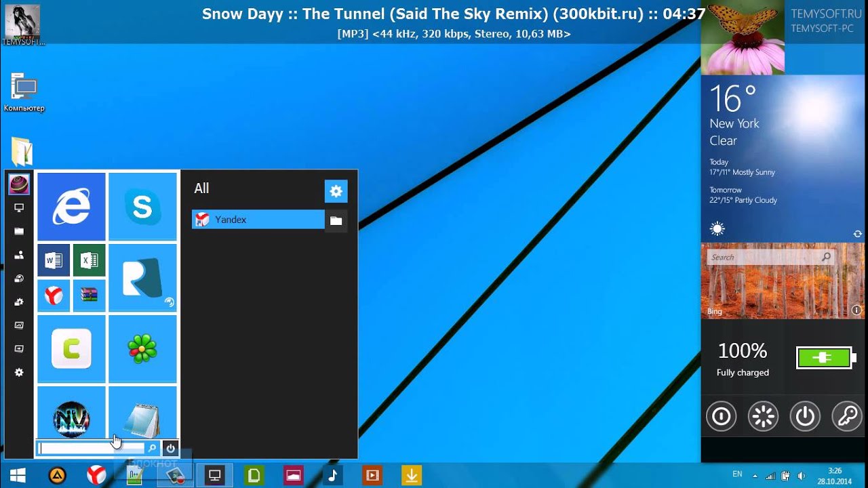Open Microsoft Excel small tile

point(89,260)
